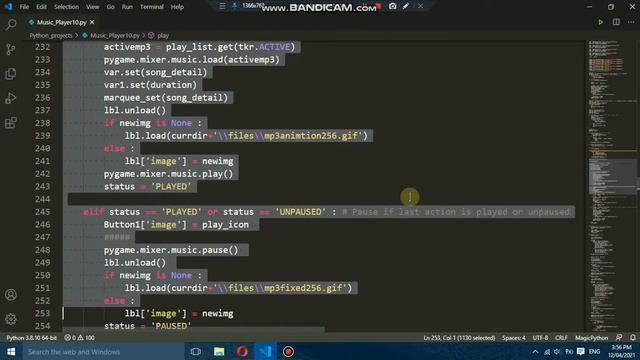Open notifications bell in status bar
This screenshot has width=640, height=360.
pyautogui.click(x=633, y=338)
